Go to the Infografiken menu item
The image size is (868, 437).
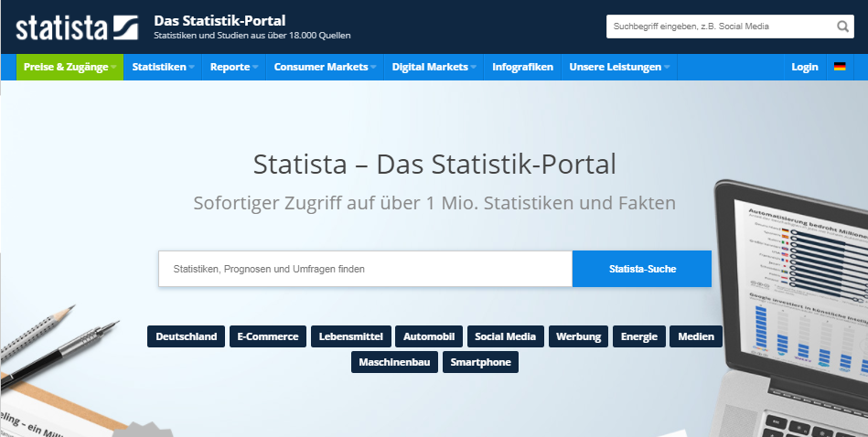click(x=522, y=67)
